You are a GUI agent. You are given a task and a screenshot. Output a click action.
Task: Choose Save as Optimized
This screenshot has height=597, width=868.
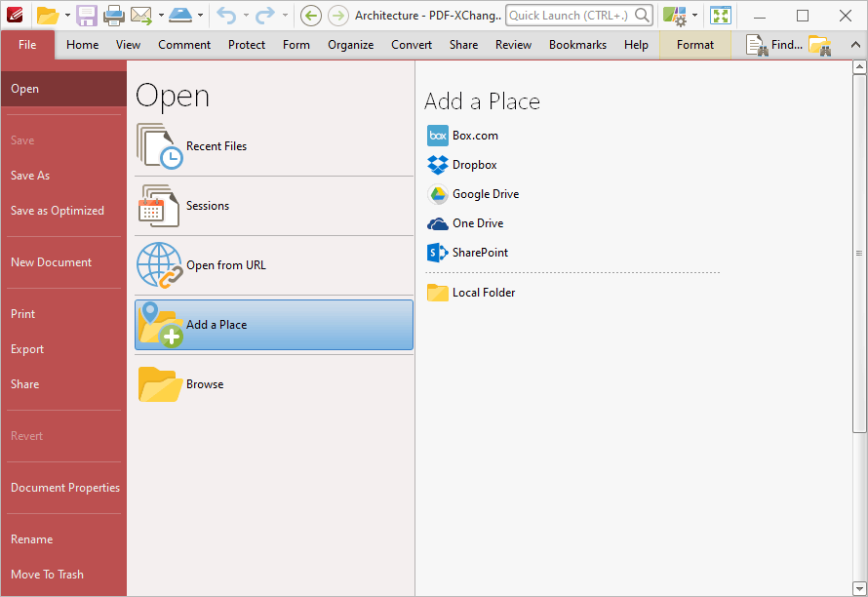(63, 211)
